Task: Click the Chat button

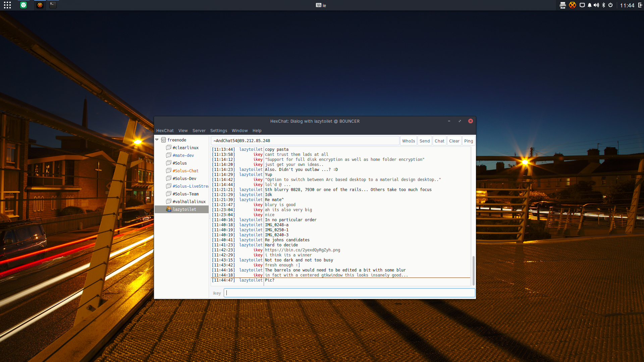Action: click(439, 141)
